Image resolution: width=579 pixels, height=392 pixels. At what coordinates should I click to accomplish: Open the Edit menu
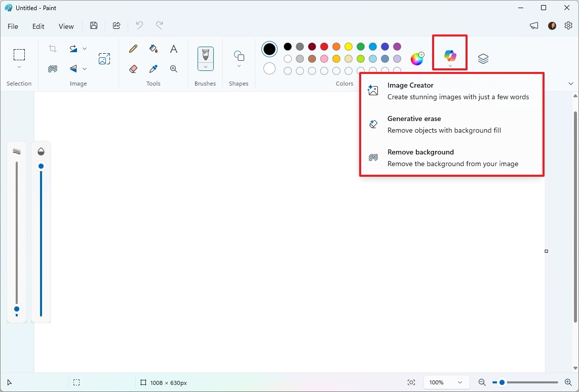click(38, 26)
